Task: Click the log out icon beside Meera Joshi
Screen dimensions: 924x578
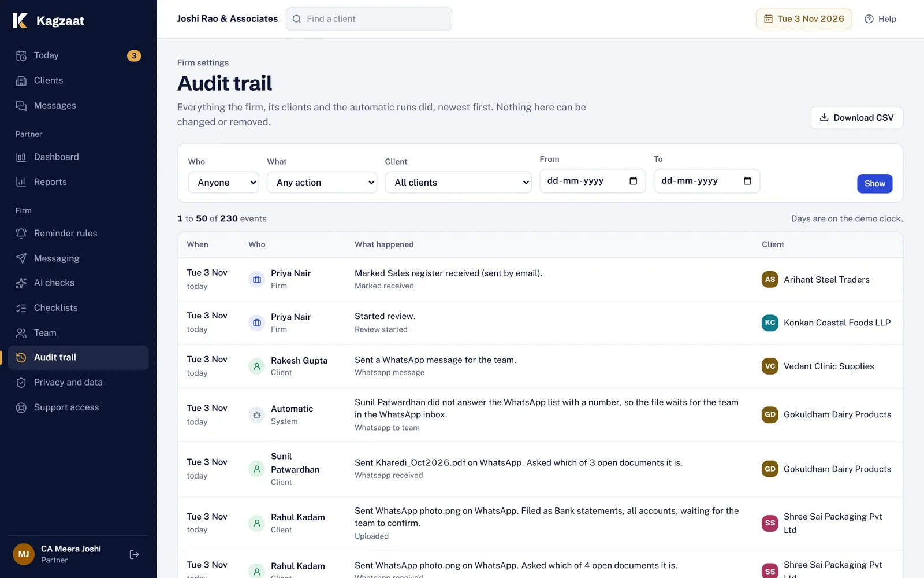Action: coord(134,554)
